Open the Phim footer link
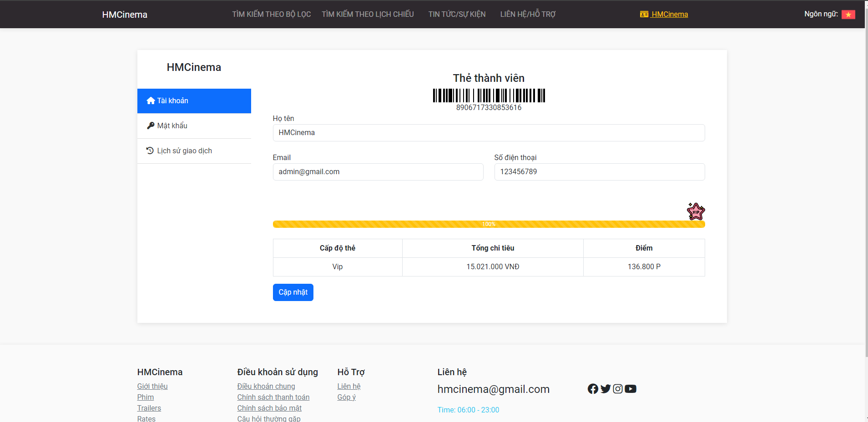868x422 pixels. (x=146, y=397)
